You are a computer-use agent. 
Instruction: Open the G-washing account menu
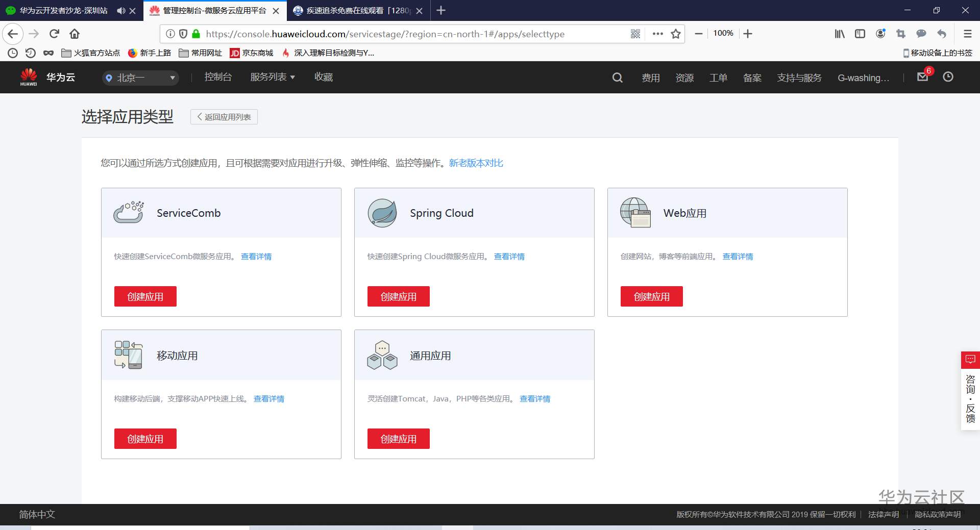[863, 78]
